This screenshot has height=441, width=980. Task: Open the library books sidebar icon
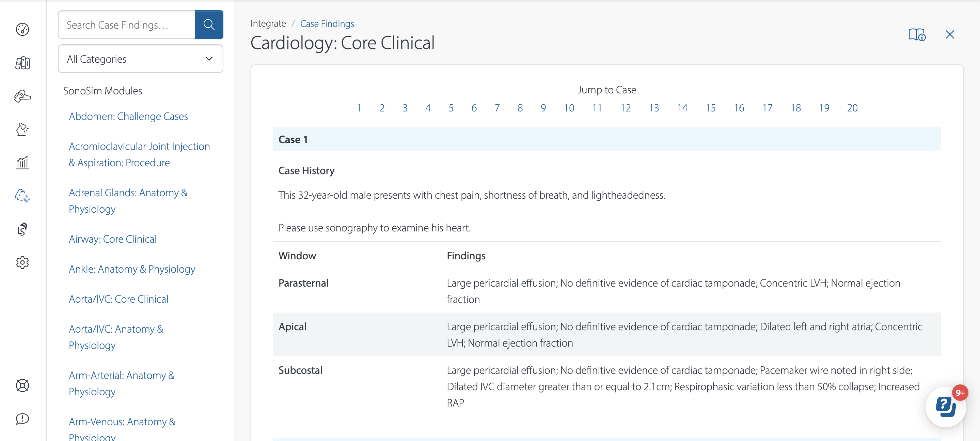pyautogui.click(x=22, y=63)
